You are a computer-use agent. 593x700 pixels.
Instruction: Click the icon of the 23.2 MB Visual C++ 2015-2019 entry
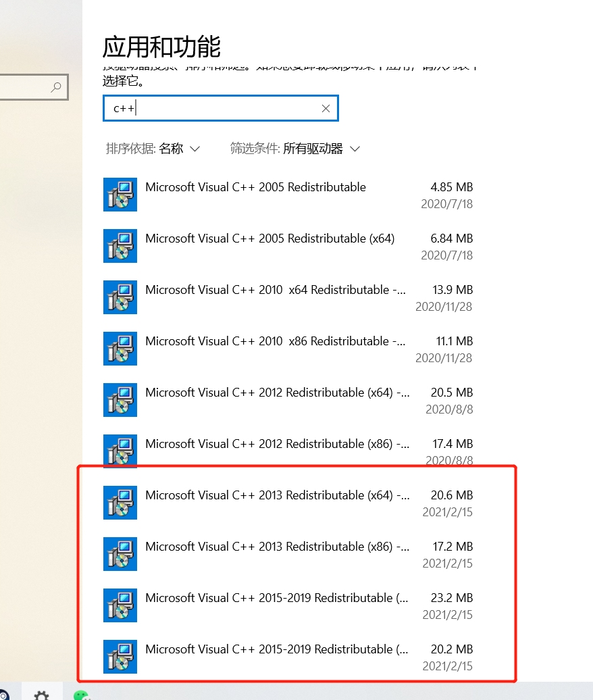(x=120, y=605)
